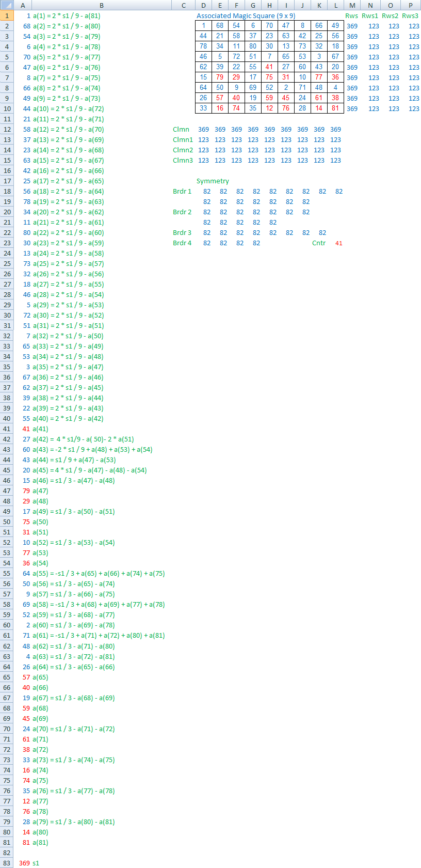This screenshot has width=421, height=868.
Task: Select column C header
Action: pyautogui.click(x=184, y=5)
